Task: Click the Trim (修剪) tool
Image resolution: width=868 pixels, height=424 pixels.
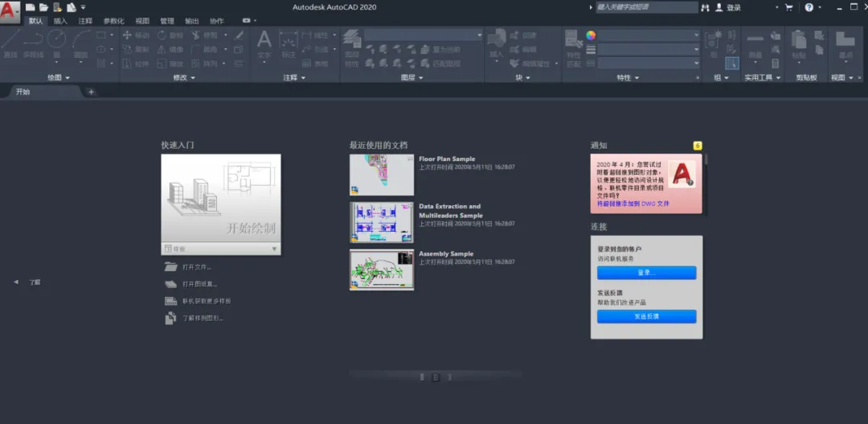Action: pyautogui.click(x=204, y=35)
